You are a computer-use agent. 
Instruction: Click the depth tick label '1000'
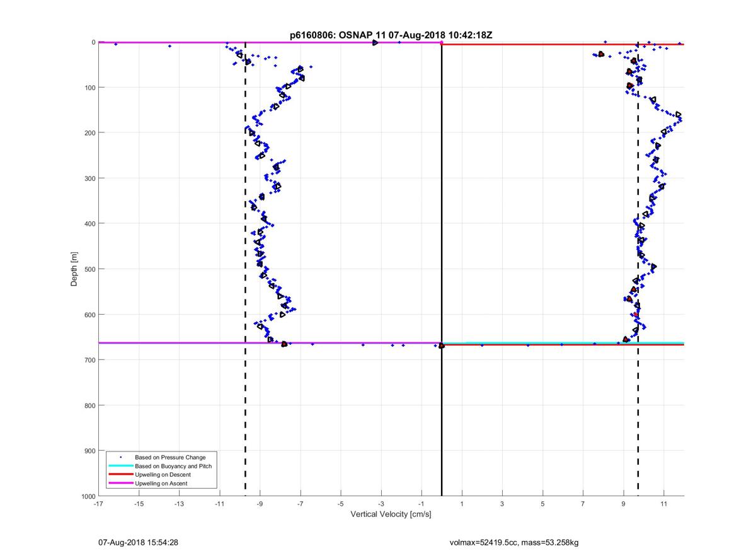point(88,497)
